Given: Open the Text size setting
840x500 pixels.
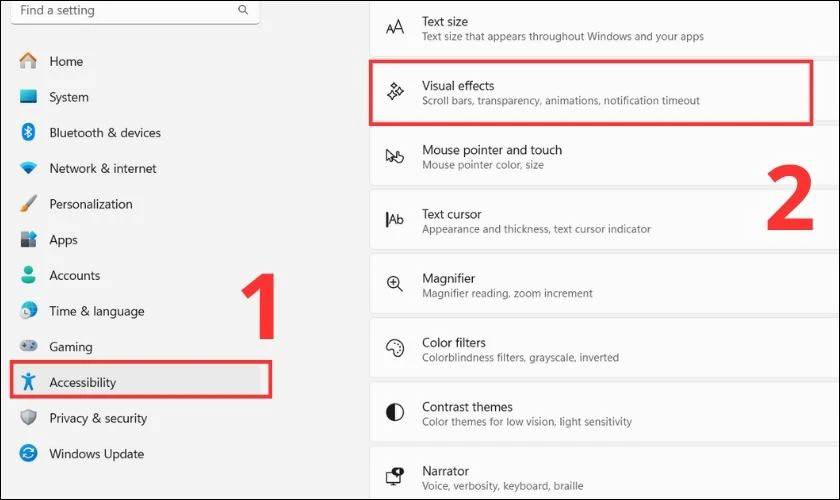Looking at the screenshot, I should click(x=604, y=28).
